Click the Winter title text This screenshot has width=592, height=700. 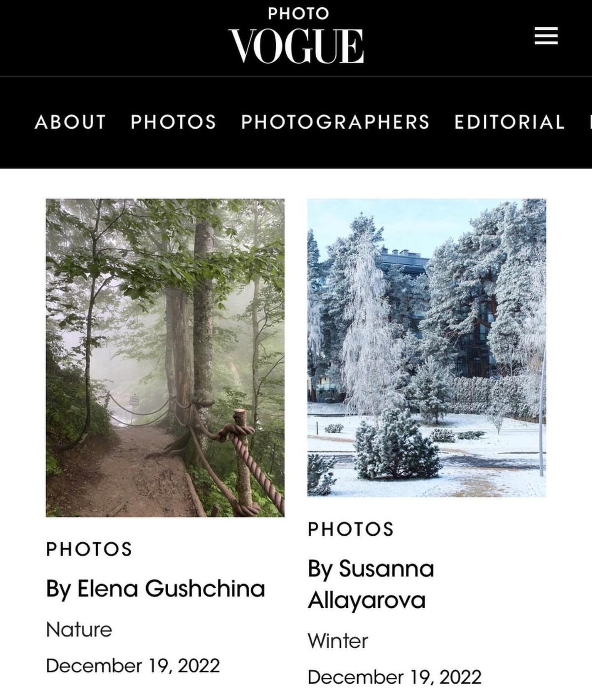tap(338, 641)
